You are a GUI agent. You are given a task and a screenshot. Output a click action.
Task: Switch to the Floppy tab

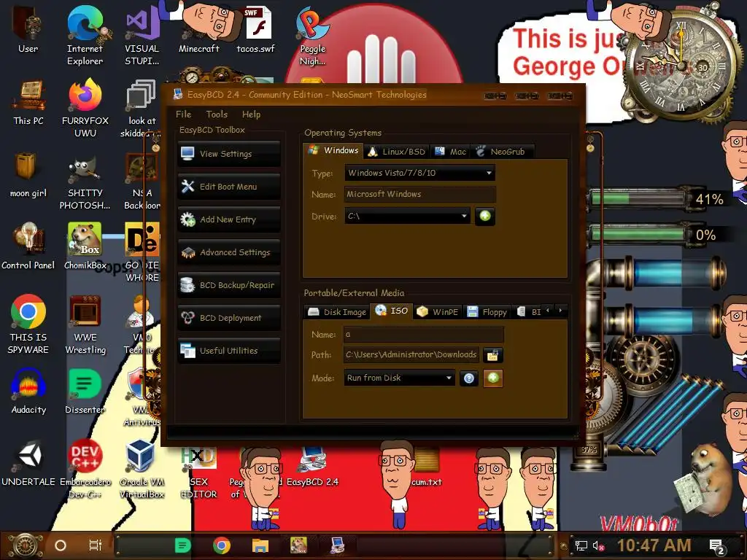(487, 312)
